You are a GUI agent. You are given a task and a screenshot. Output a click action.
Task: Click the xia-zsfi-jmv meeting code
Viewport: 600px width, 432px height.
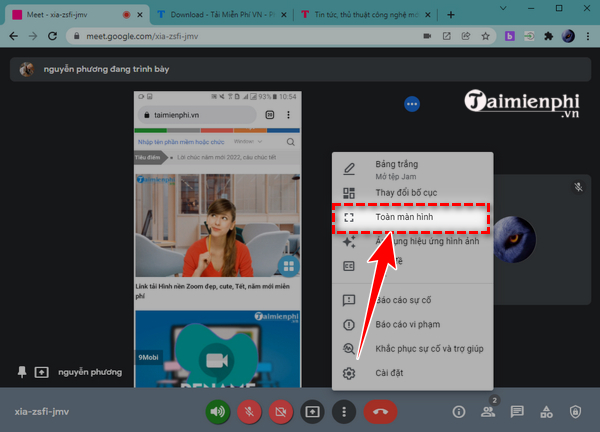[42, 412]
